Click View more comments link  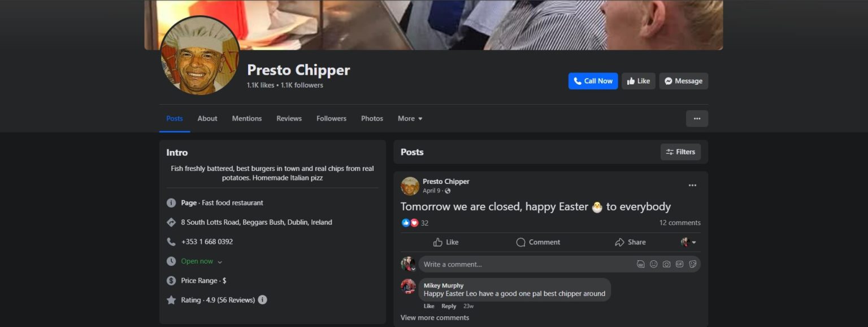pyautogui.click(x=435, y=318)
